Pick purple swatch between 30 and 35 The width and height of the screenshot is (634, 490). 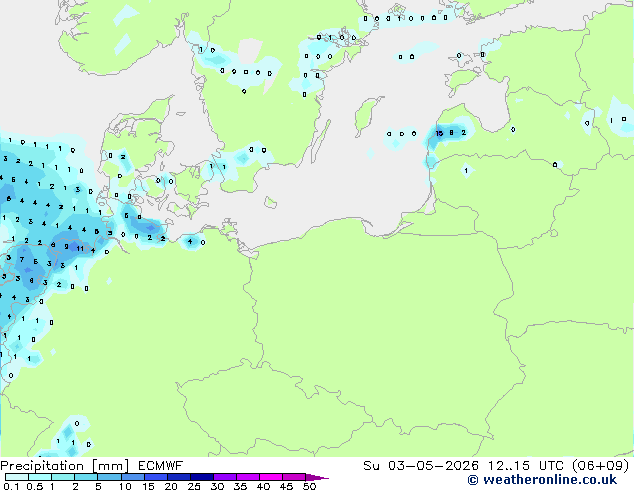click(225, 477)
